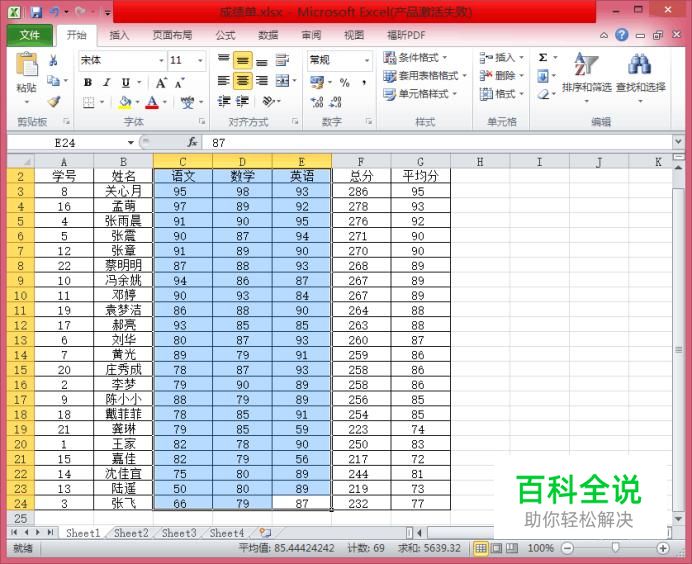Screen dimensions: 692x564
Task: Open Cell Styles menu
Action: [420, 94]
